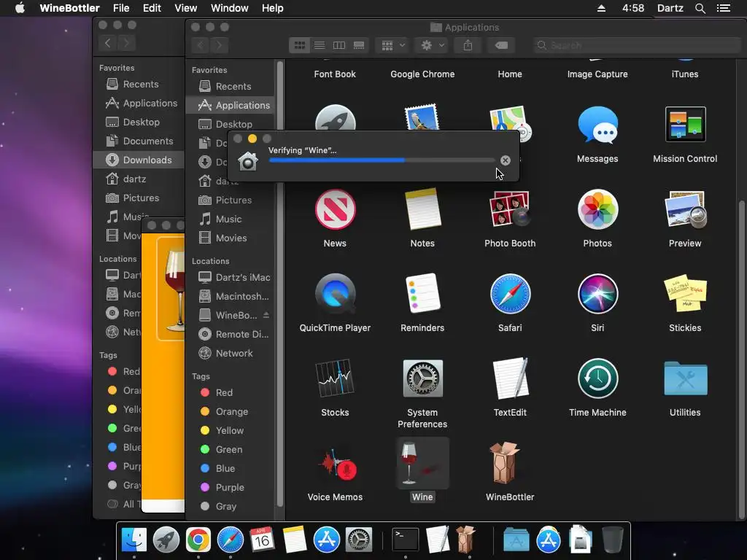Image resolution: width=747 pixels, height=560 pixels.
Task: Launch Safari from Applications
Action: (510, 294)
